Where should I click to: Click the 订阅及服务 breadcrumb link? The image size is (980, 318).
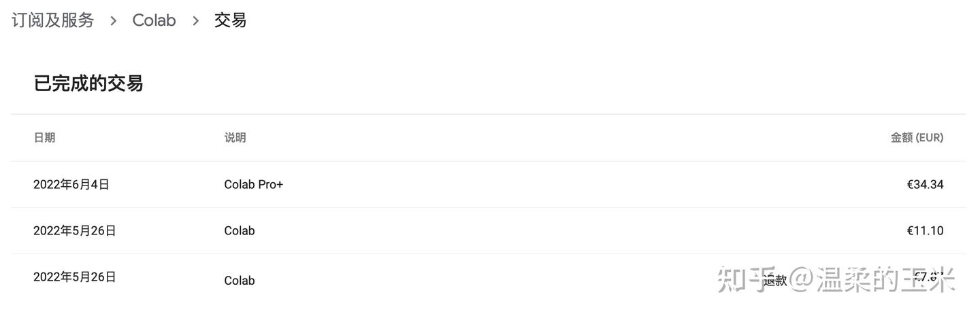click(53, 20)
